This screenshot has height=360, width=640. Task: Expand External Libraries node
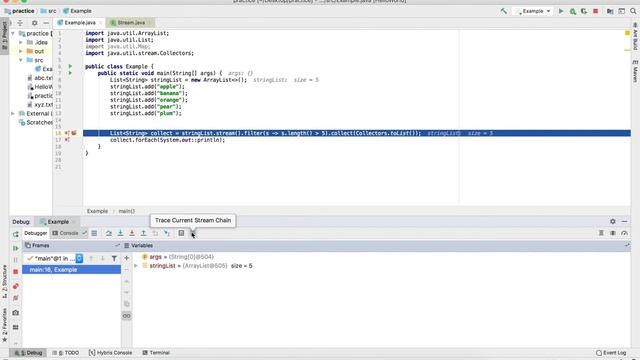point(13,113)
